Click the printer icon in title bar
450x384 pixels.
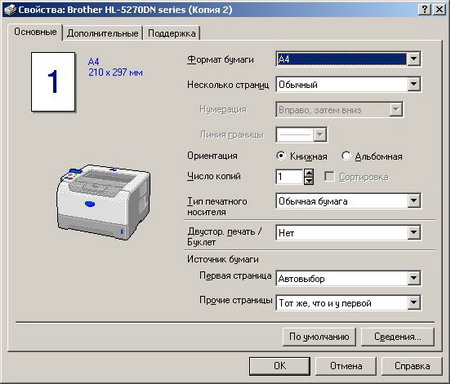pyautogui.click(x=10, y=9)
